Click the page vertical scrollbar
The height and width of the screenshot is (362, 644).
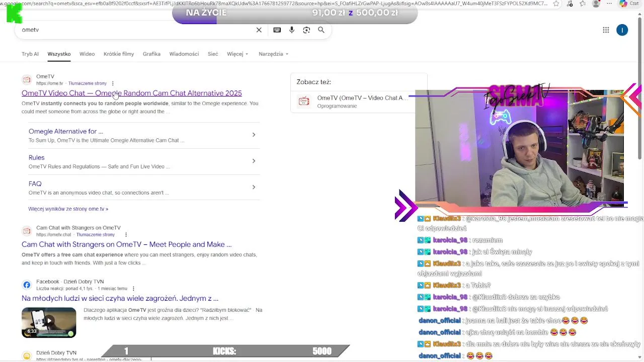point(640,88)
